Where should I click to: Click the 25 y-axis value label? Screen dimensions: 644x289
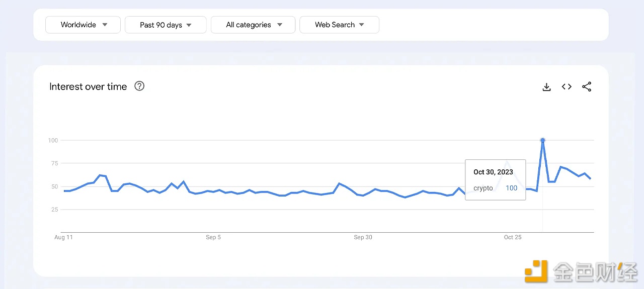coord(54,210)
